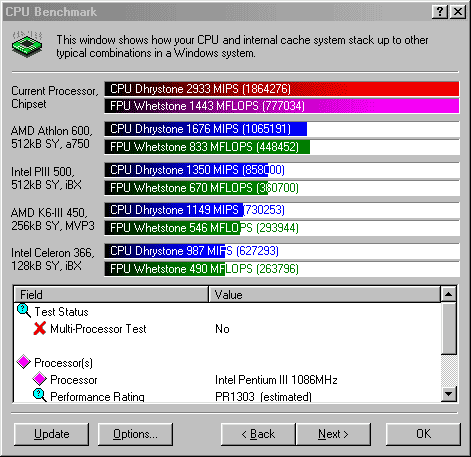Click the red X Multi-Processor Test icon
The width and height of the screenshot is (471, 457).
[40, 328]
